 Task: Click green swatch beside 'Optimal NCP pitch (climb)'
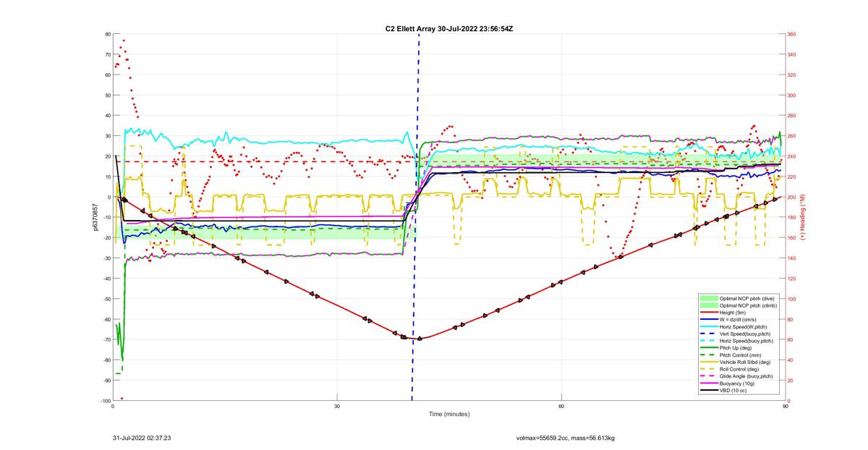(x=709, y=305)
